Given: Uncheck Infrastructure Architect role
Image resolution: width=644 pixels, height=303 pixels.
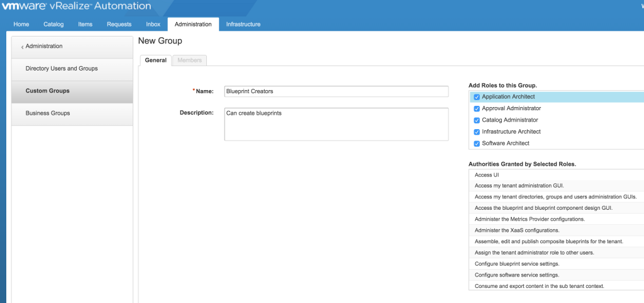Looking at the screenshot, I should pyautogui.click(x=477, y=132).
